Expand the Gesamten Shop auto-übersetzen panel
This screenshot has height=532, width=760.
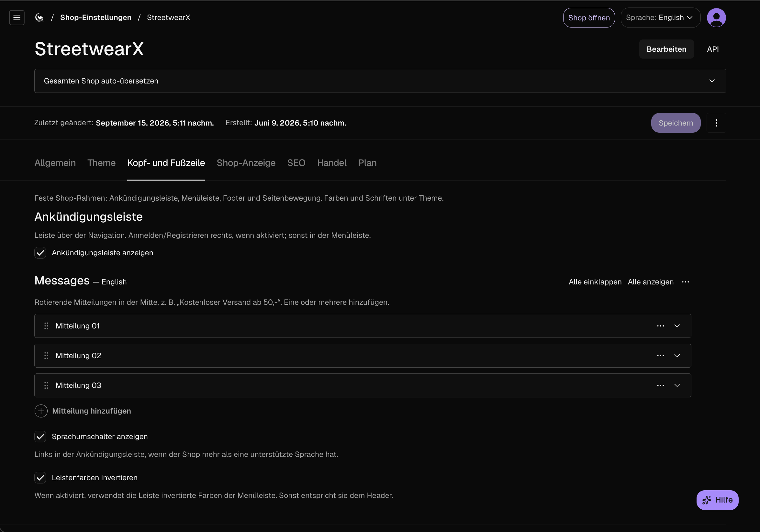tap(380, 81)
